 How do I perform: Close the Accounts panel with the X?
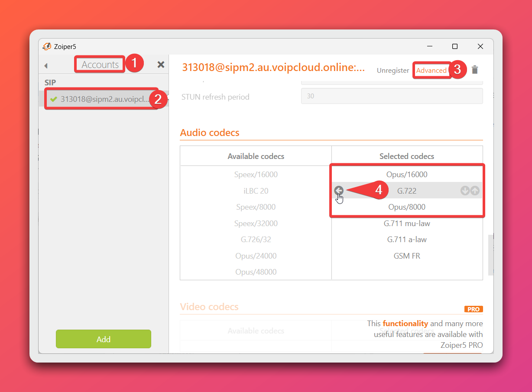point(161,65)
